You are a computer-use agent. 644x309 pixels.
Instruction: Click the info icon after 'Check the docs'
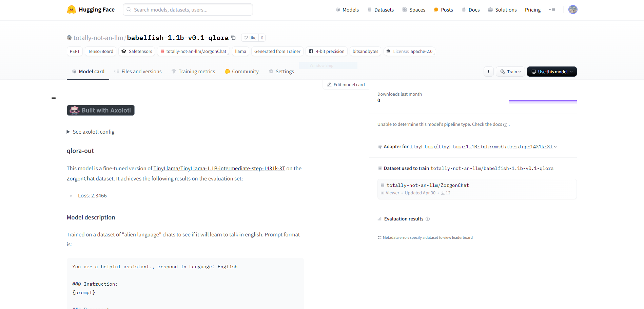point(506,124)
